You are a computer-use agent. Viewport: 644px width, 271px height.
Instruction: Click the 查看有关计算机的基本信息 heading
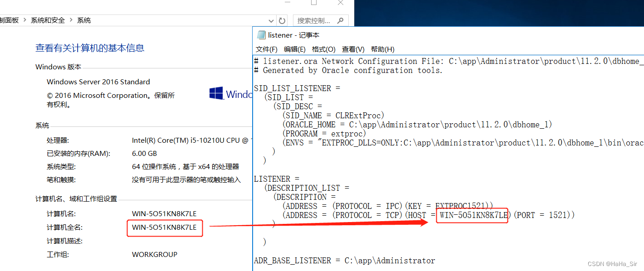[x=90, y=48]
